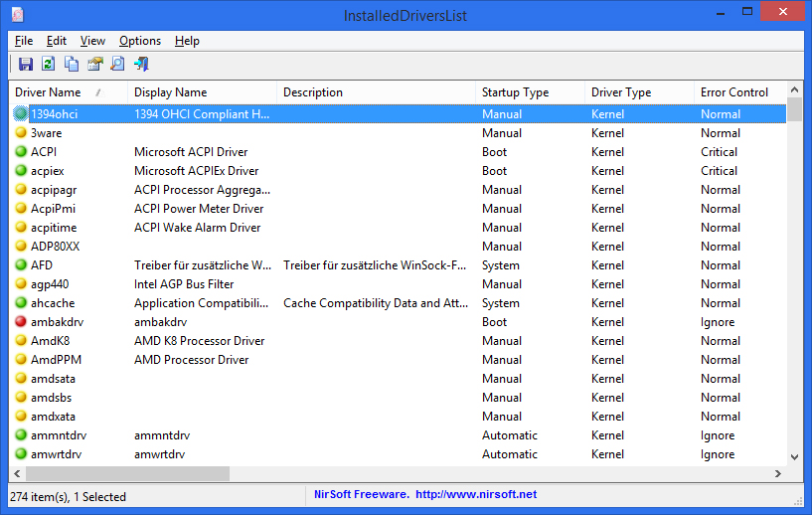Image resolution: width=812 pixels, height=515 pixels.
Task: Open the View menu
Action: (92, 41)
